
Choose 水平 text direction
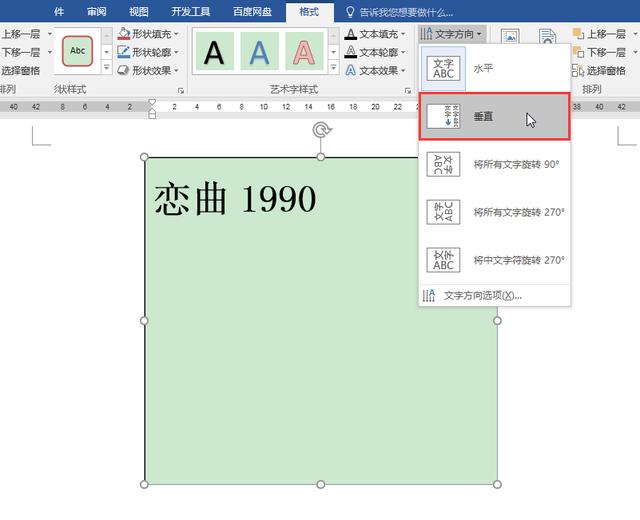tap(495, 68)
